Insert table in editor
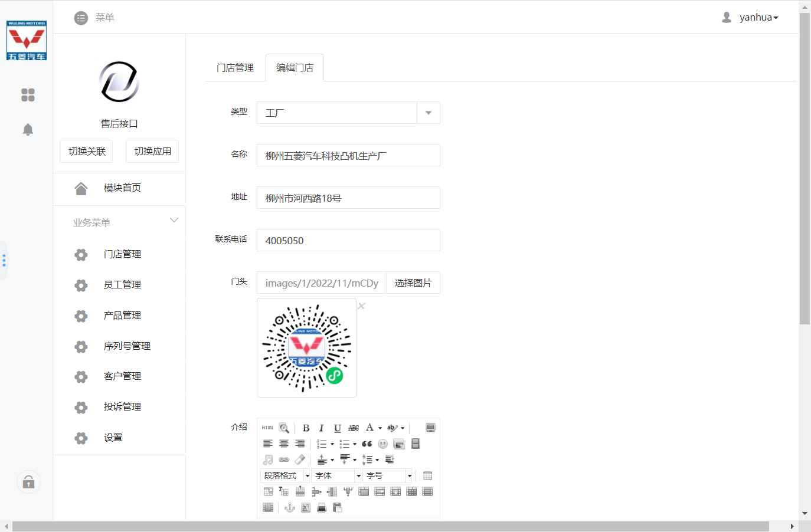This screenshot has width=811, height=532. tap(427, 475)
